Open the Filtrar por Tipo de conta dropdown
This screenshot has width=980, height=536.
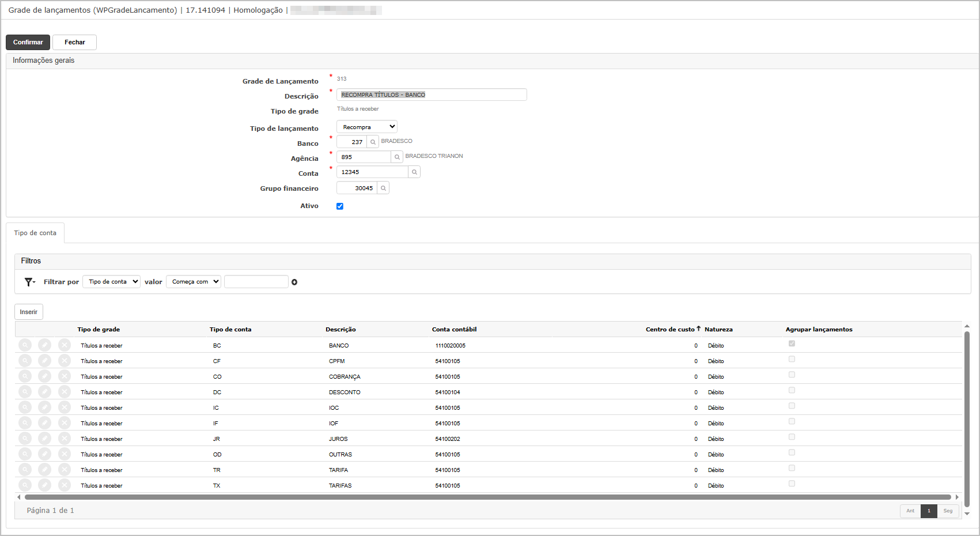(x=111, y=281)
